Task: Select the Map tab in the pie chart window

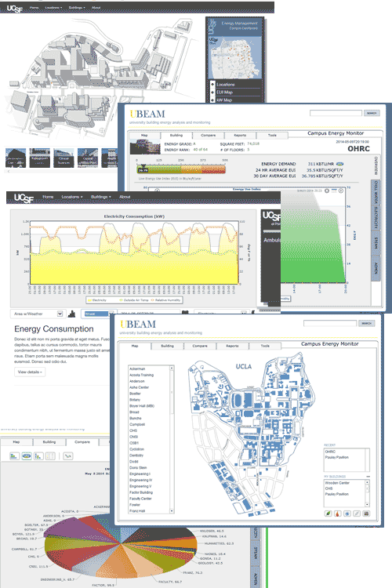Action: (x=16, y=442)
